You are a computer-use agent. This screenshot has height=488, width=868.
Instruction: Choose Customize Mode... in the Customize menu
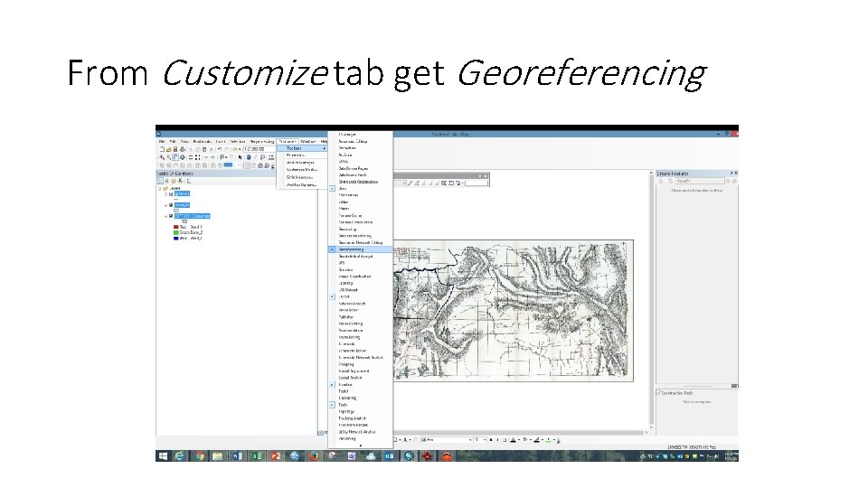click(302, 169)
